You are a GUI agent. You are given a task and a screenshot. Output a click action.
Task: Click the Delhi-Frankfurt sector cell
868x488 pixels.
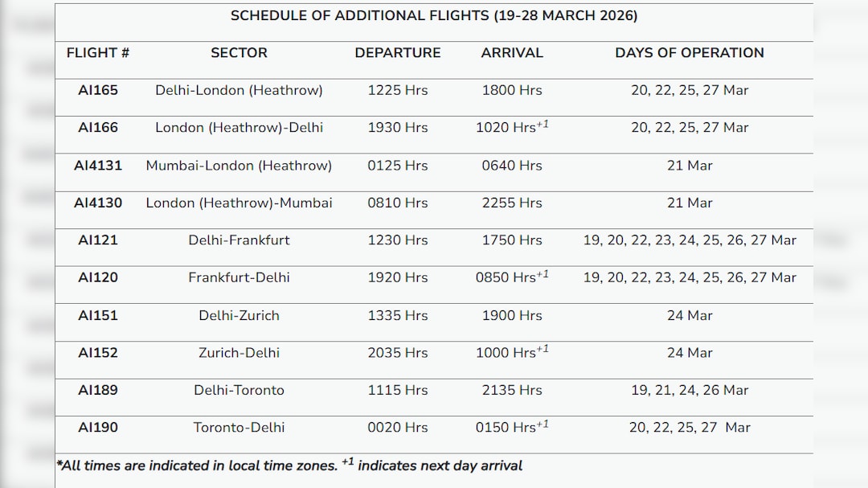239,240
